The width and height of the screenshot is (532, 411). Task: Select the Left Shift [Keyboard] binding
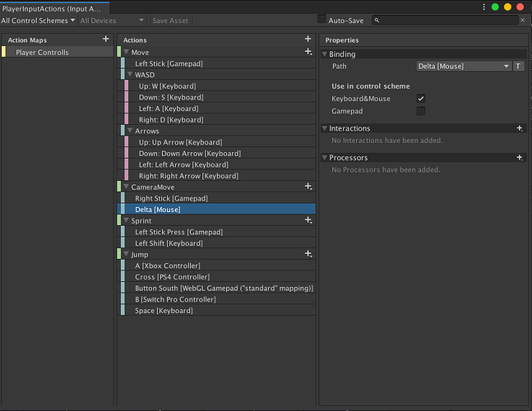(x=169, y=243)
